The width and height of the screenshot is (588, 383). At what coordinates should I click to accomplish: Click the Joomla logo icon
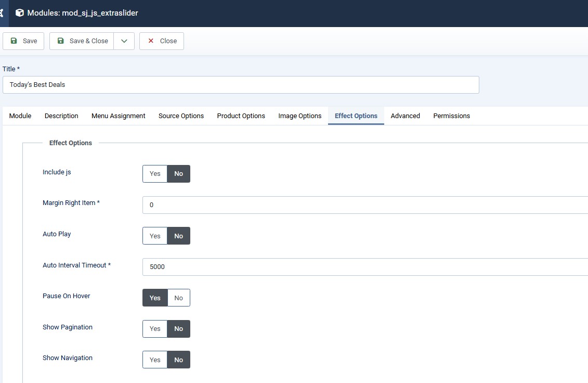point(2,13)
